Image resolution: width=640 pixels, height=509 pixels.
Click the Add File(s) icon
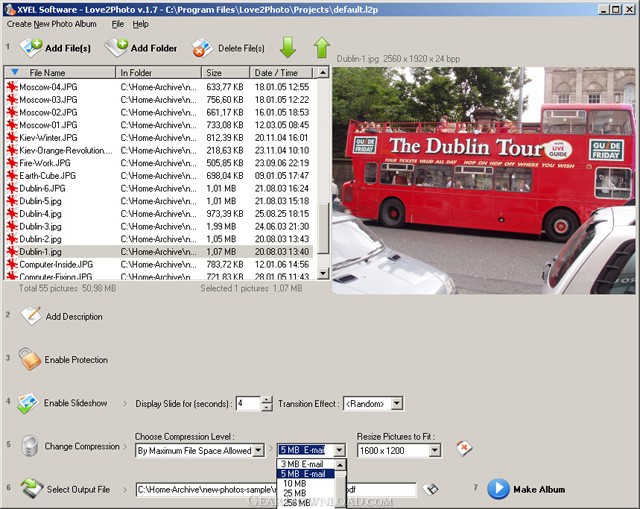[x=31, y=47]
